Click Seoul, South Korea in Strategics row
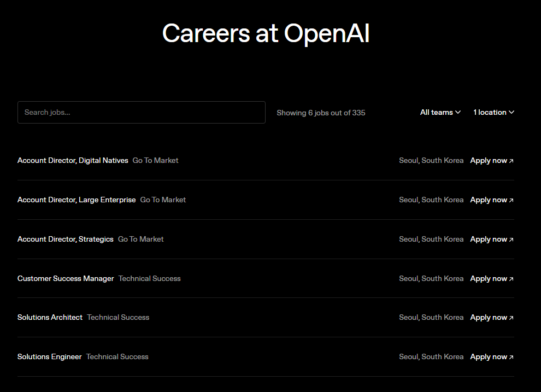 click(x=431, y=239)
